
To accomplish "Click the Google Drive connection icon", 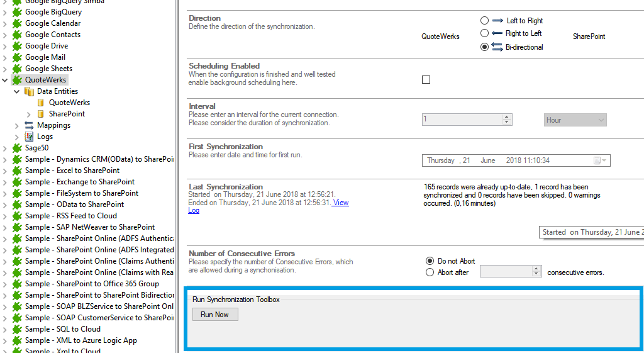I will click(17, 46).
